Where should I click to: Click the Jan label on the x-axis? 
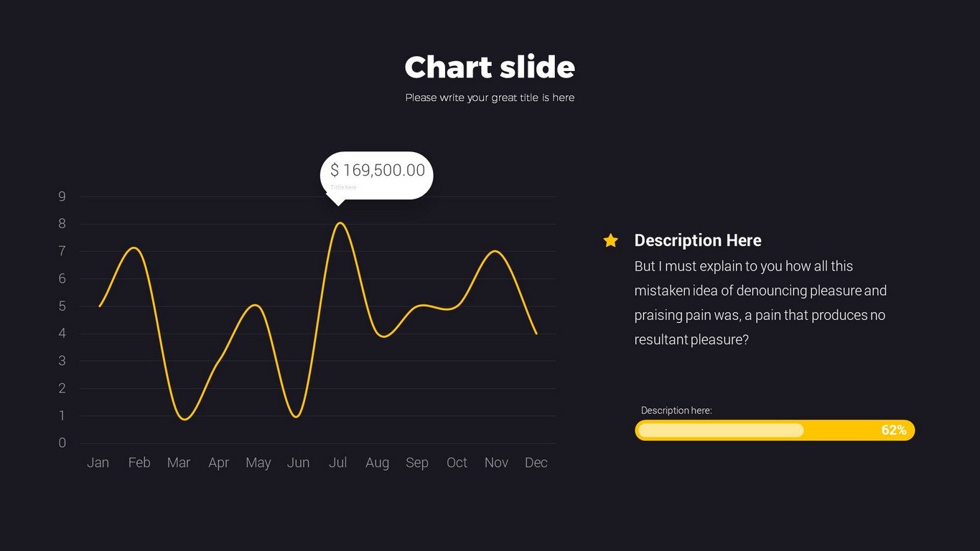tap(98, 463)
